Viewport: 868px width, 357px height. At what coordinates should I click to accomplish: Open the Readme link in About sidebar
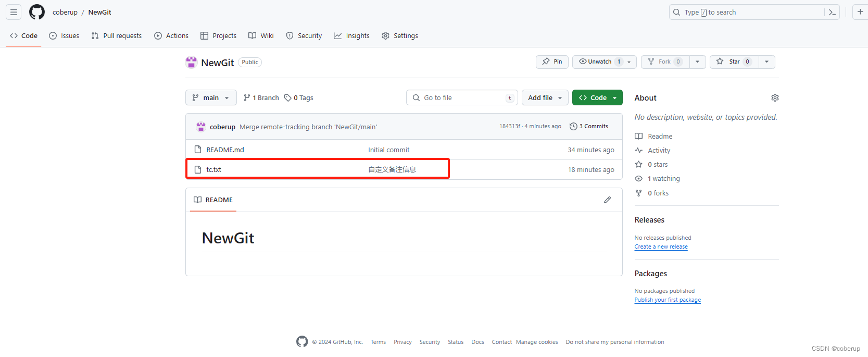[x=653, y=137]
